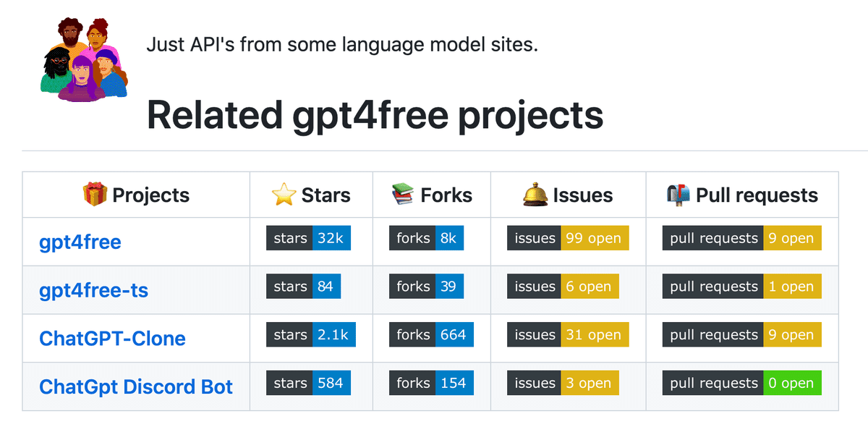
Task: Open the ChatGpt Discord Bot link
Action: click(x=135, y=386)
